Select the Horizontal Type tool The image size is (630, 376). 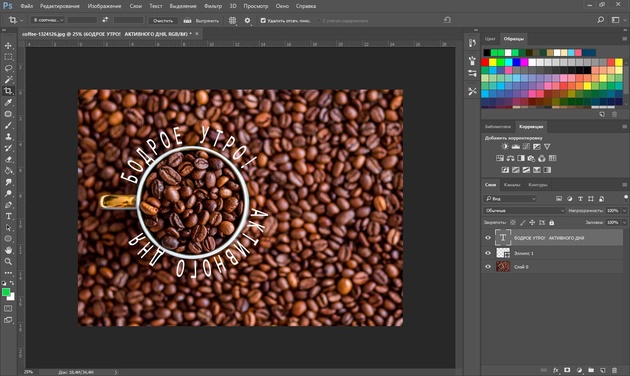8,216
